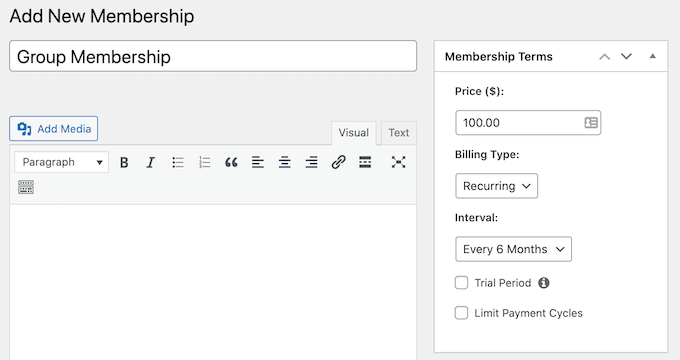
Task: Apply italic formatting
Action: click(x=150, y=162)
